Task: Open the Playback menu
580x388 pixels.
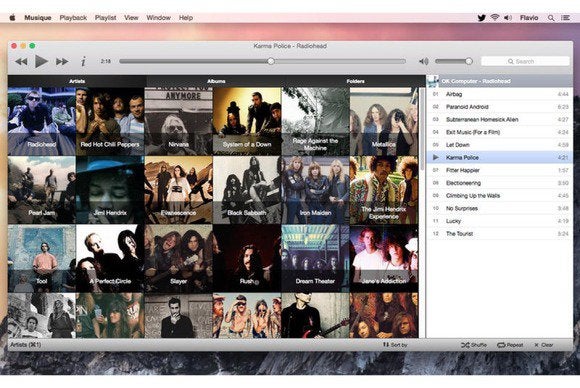Action: tap(73, 18)
